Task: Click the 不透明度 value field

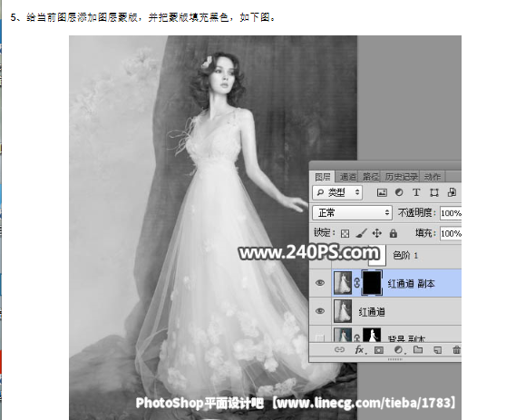Action: click(451, 213)
